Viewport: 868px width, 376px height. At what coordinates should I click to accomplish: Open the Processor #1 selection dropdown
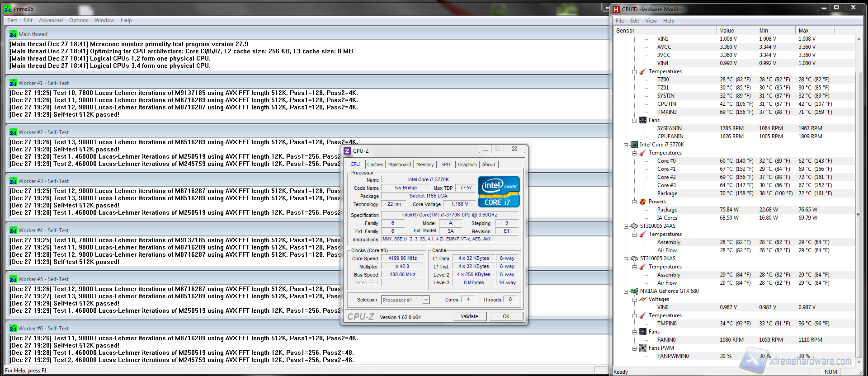425,300
